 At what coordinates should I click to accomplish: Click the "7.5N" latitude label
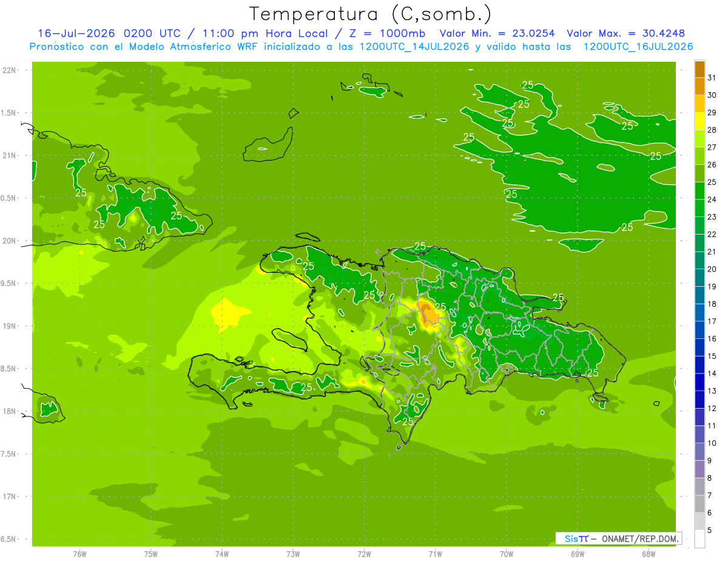(10, 454)
